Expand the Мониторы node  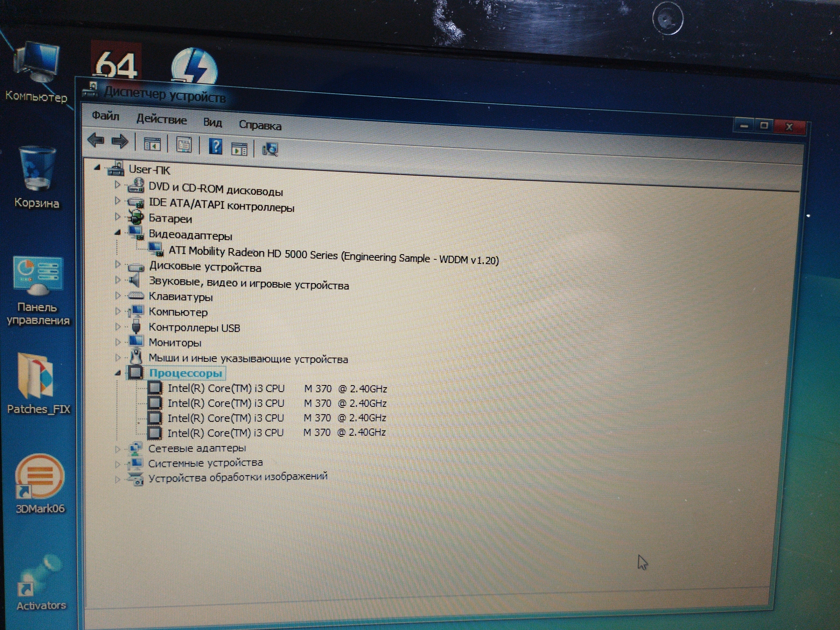click(x=117, y=342)
